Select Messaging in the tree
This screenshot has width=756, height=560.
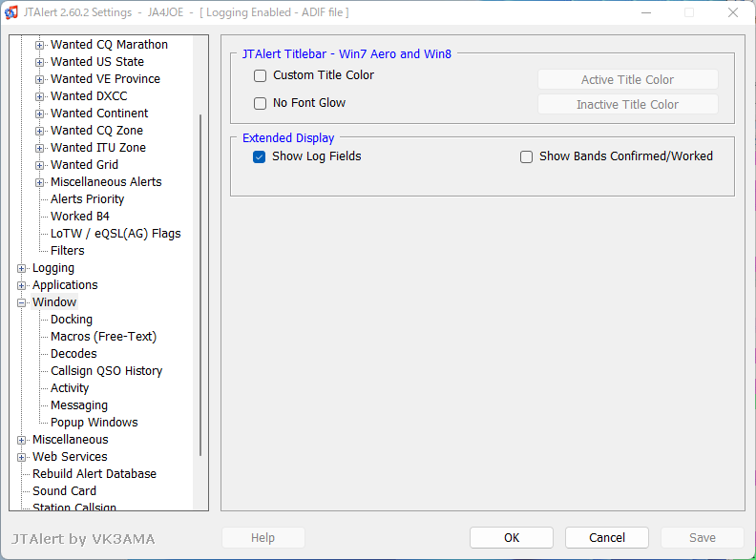coord(79,405)
